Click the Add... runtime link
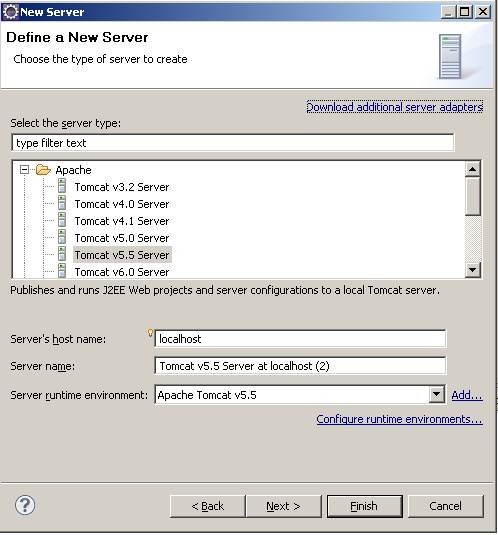This screenshot has width=498, height=535. [467, 395]
